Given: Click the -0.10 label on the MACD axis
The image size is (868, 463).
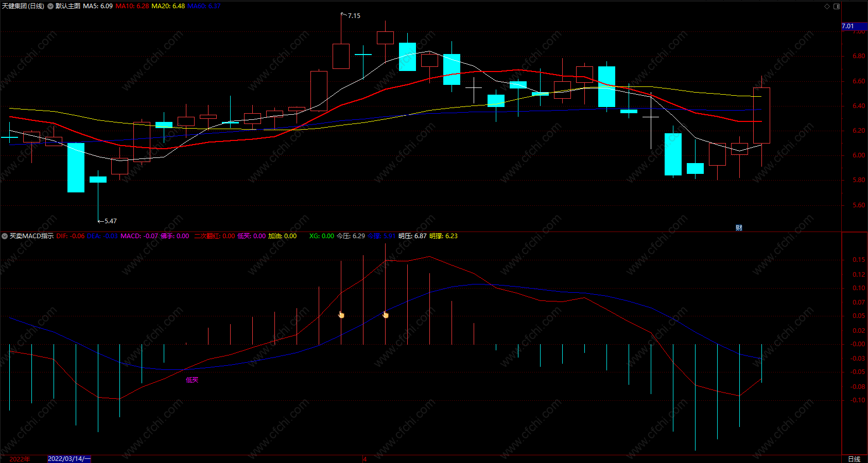Looking at the screenshot, I should tap(858, 400).
